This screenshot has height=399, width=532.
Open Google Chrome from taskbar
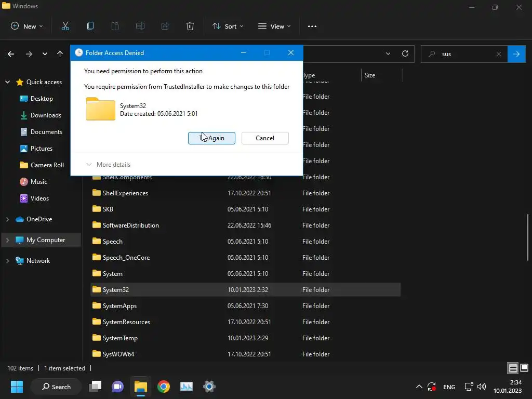164,387
